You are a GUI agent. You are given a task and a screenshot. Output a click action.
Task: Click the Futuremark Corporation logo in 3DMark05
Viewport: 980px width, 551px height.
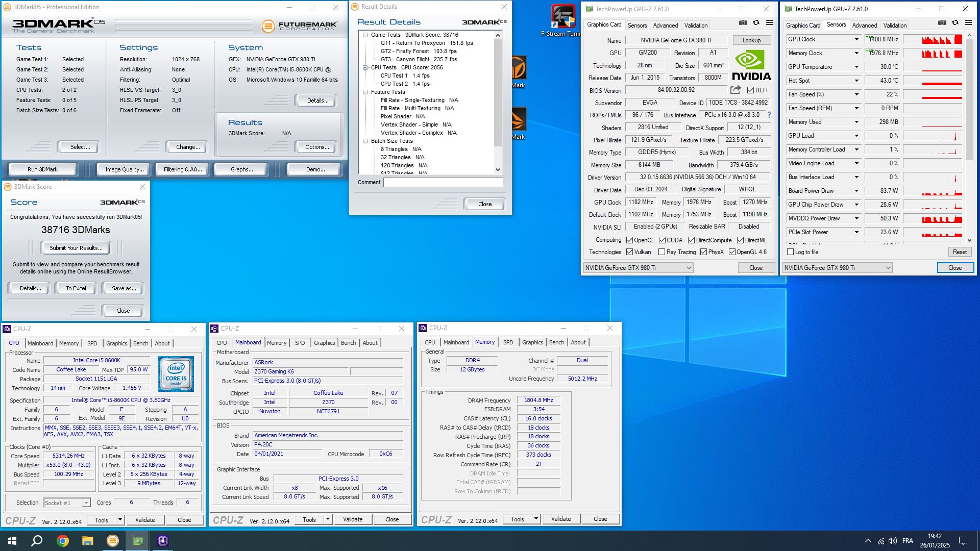[300, 26]
